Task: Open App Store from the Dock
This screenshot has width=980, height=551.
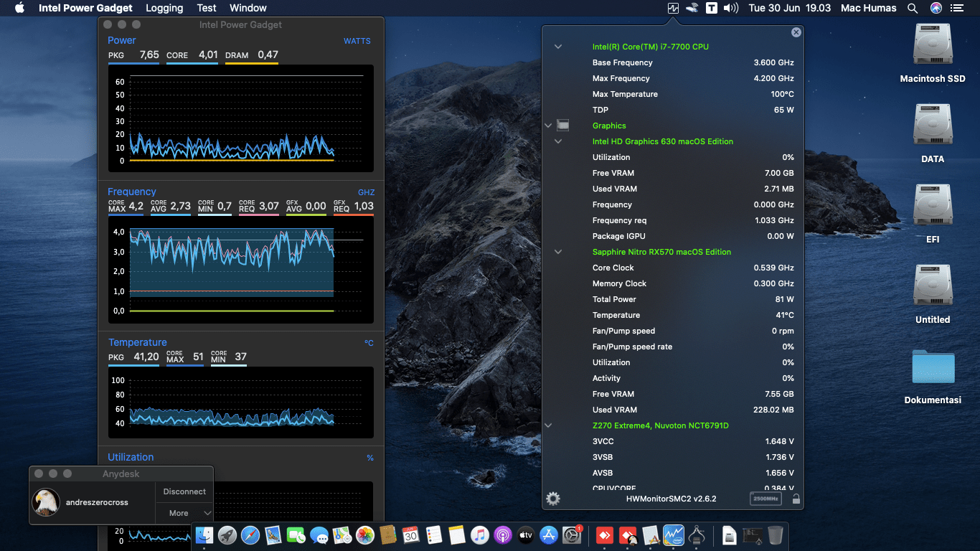Action: click(x=549, y=534)
